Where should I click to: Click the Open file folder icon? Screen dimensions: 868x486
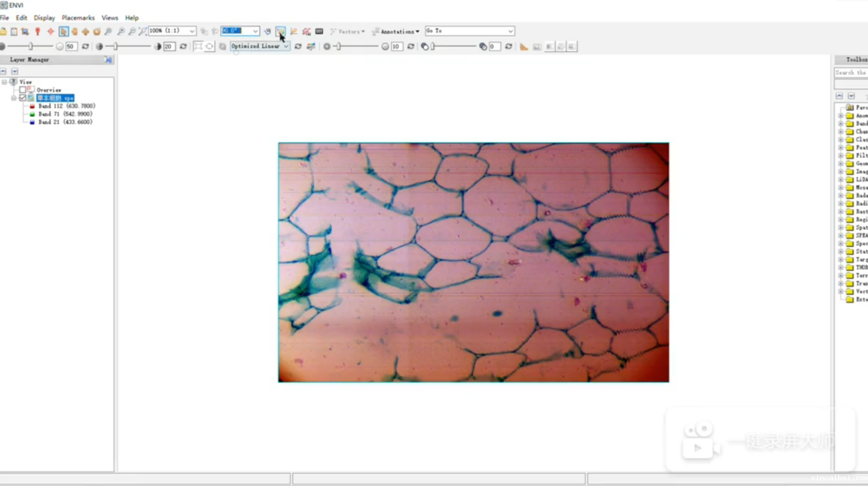[x=3, y=31]
